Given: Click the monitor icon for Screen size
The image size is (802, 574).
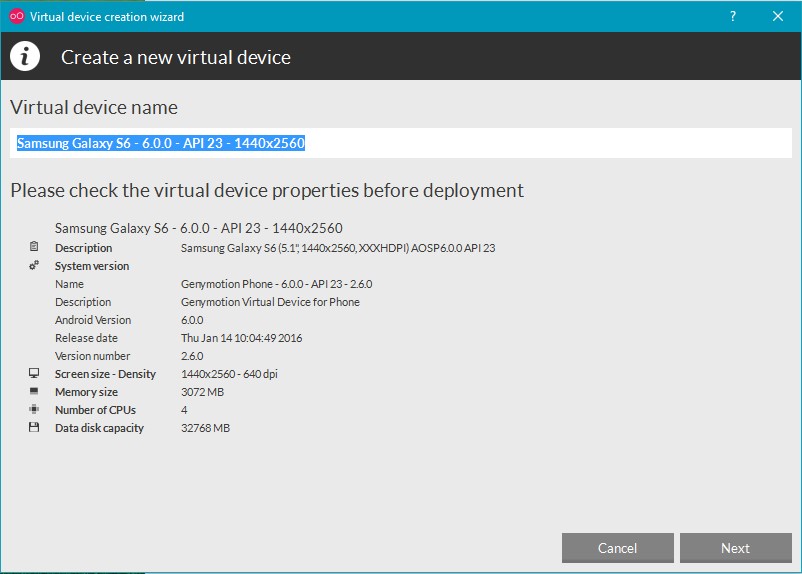Looking at the screenshot, I should pyautogui.click(x=34, y=373).
